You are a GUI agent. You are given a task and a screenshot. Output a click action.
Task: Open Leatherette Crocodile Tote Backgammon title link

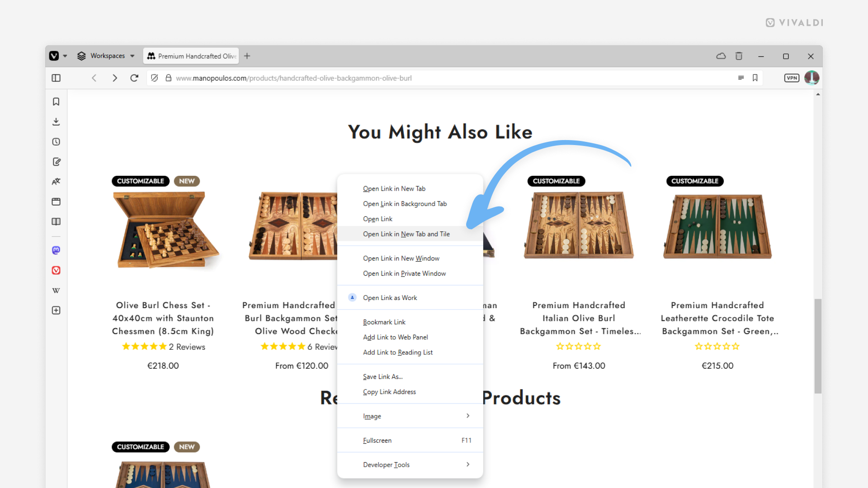coord(720,318)
